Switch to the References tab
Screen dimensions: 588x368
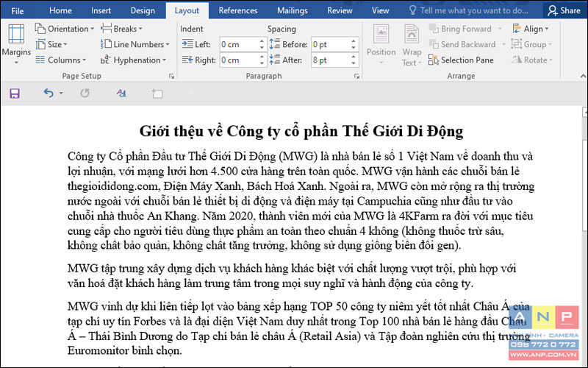tap(238, 10)
